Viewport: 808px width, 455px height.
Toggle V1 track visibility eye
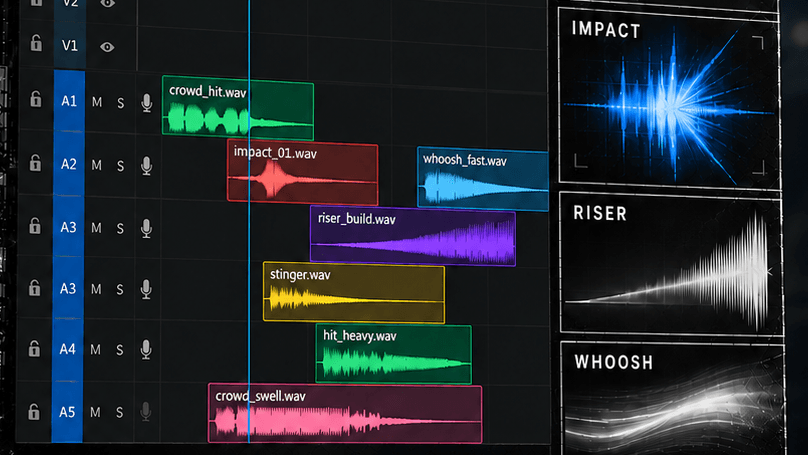point(107,47)
